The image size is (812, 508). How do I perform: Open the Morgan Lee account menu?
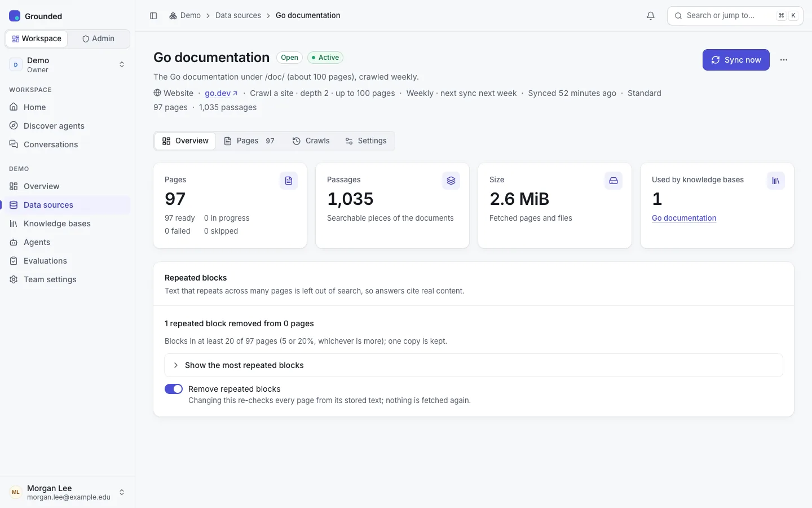click(x=68, y=492)
